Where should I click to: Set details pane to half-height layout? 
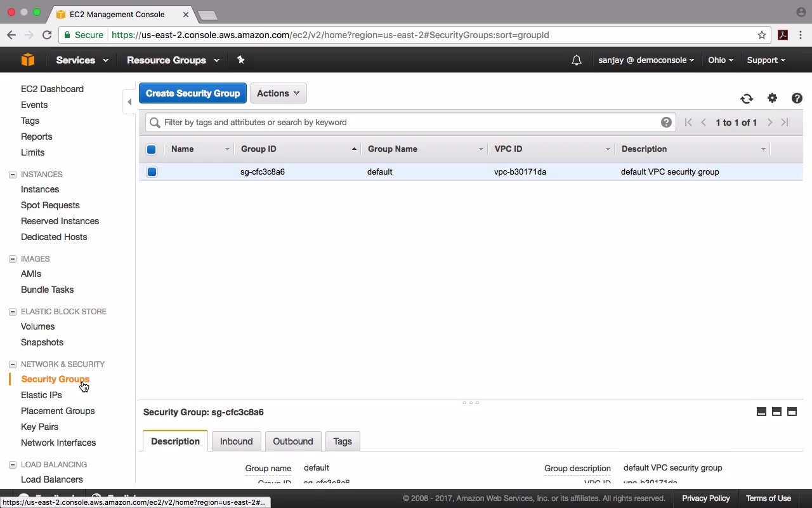(x=776, y=411)
